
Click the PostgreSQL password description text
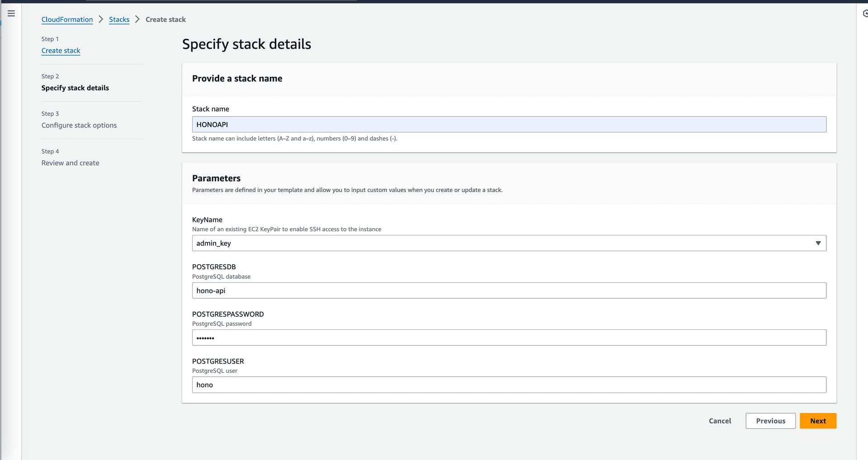pyautogui.click(x=222, y=324)
